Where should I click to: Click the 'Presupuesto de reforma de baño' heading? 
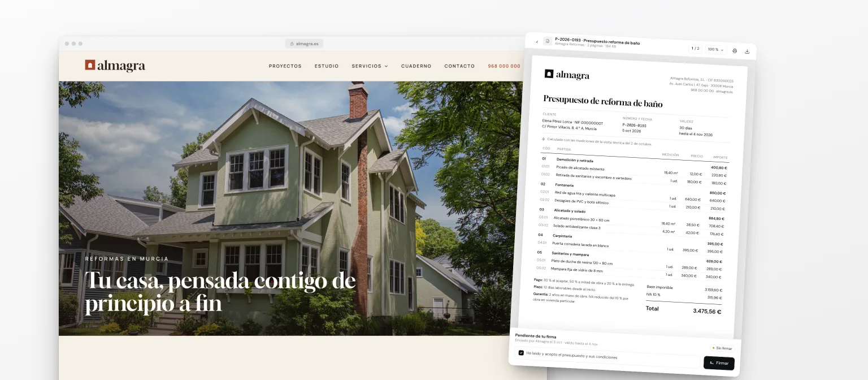[x=602, y=102]
